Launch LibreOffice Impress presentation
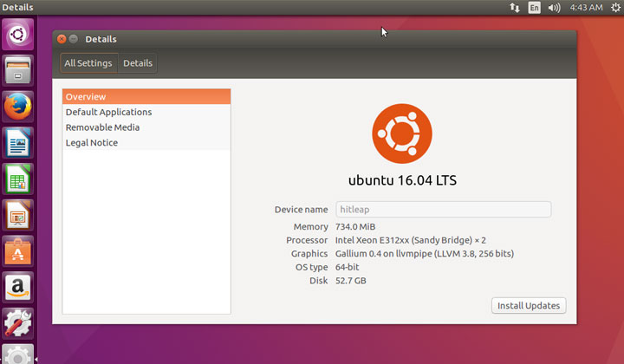Viewport: 624px width, 364px height. pos(18,215)
